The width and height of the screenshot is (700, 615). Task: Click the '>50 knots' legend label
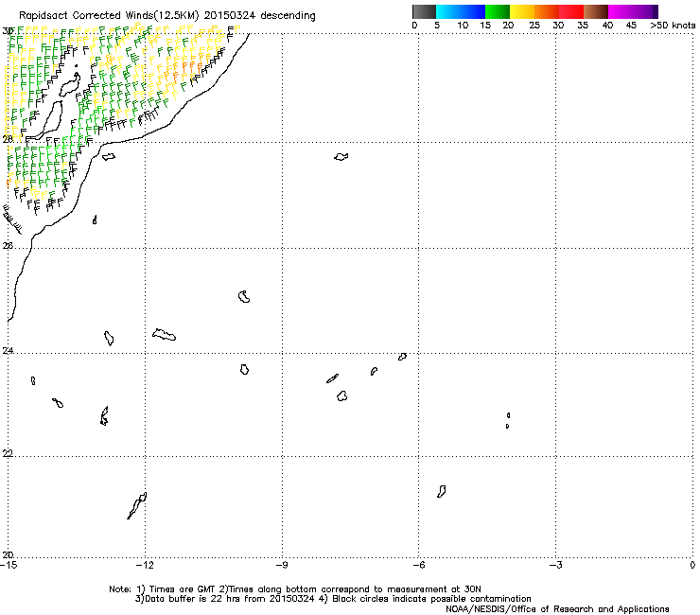coord(673,26)
